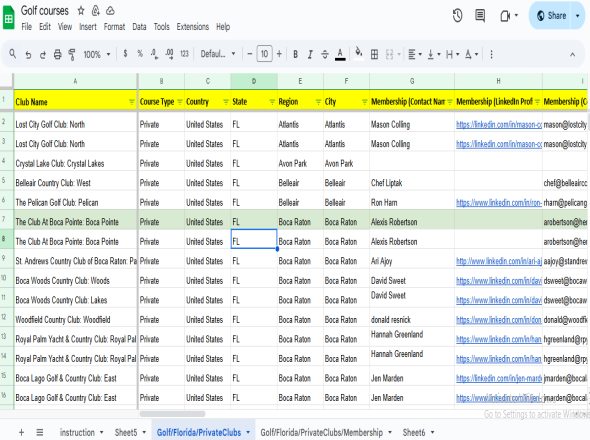The height and width of the screenshot is (440, 590).
Task: Toggle italic formatting
Action: point(310,55)
